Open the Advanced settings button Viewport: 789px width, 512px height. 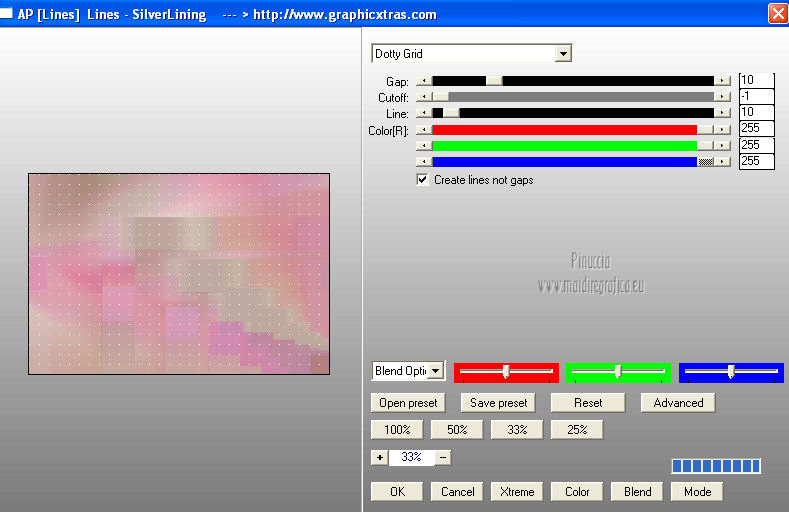coord(678,403)
